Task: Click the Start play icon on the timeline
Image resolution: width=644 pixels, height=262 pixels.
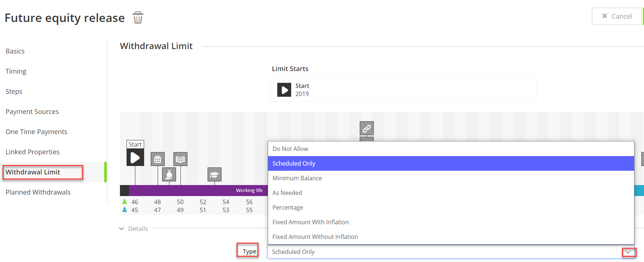Action: click(135, 158)
